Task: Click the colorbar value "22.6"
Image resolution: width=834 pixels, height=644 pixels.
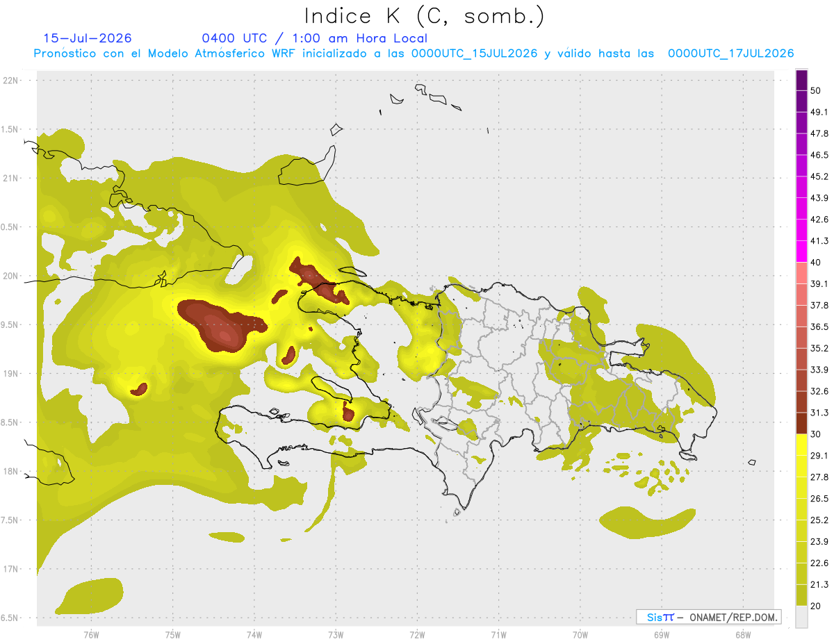Action: coord(819,563)
